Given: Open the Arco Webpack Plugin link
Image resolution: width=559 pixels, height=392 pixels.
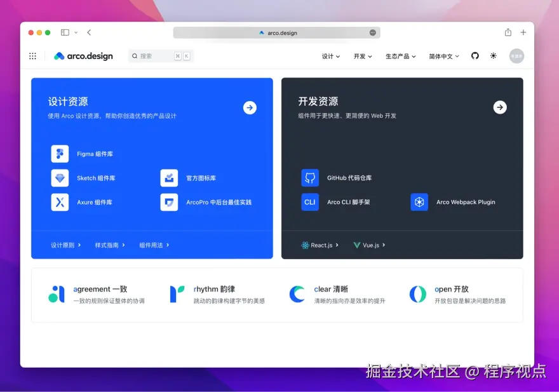Looking at the screenshot, I should [x=466, y=202].
